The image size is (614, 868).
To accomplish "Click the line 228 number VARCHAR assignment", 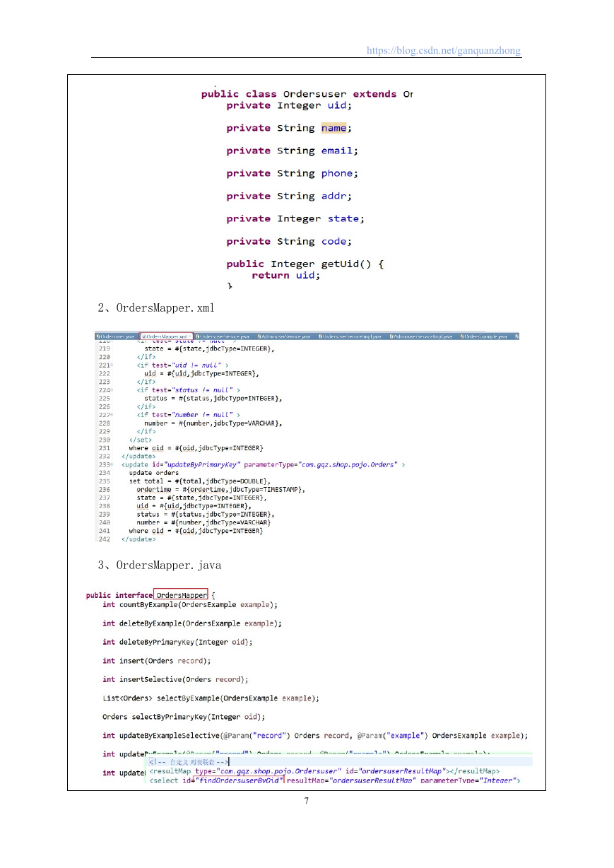I will click(x=213, y=423).
